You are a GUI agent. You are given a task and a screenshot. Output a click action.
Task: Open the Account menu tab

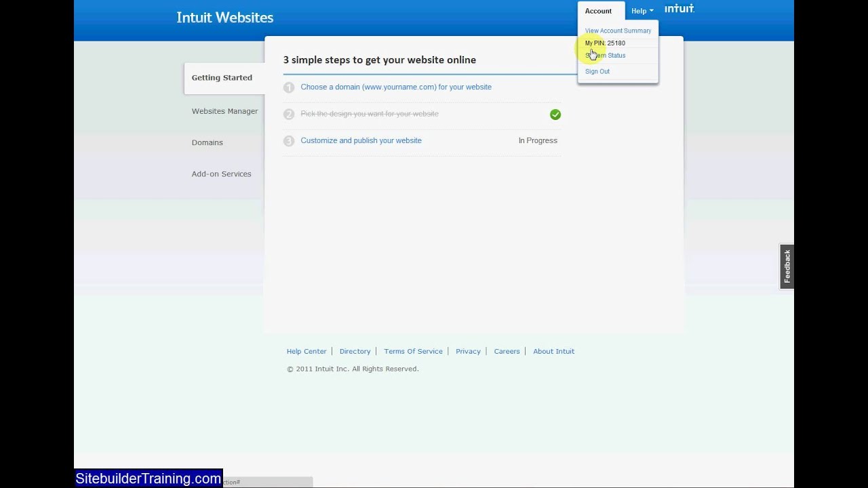pyautogui.click(x=598, y=11)
